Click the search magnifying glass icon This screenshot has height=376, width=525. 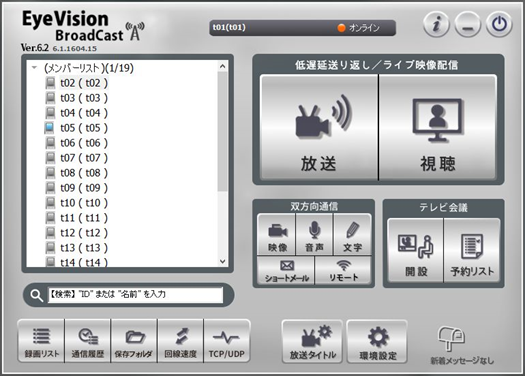tap(36, 295)
